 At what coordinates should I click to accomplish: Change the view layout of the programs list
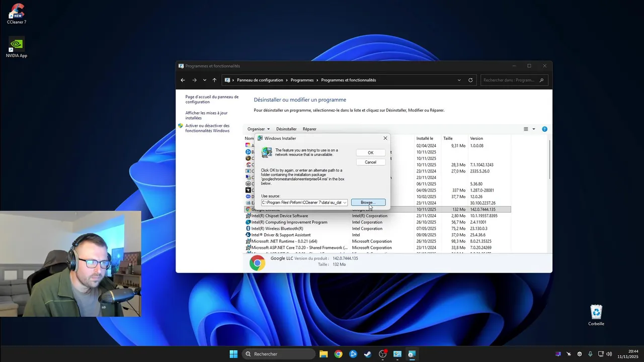(x=526, y=129)
